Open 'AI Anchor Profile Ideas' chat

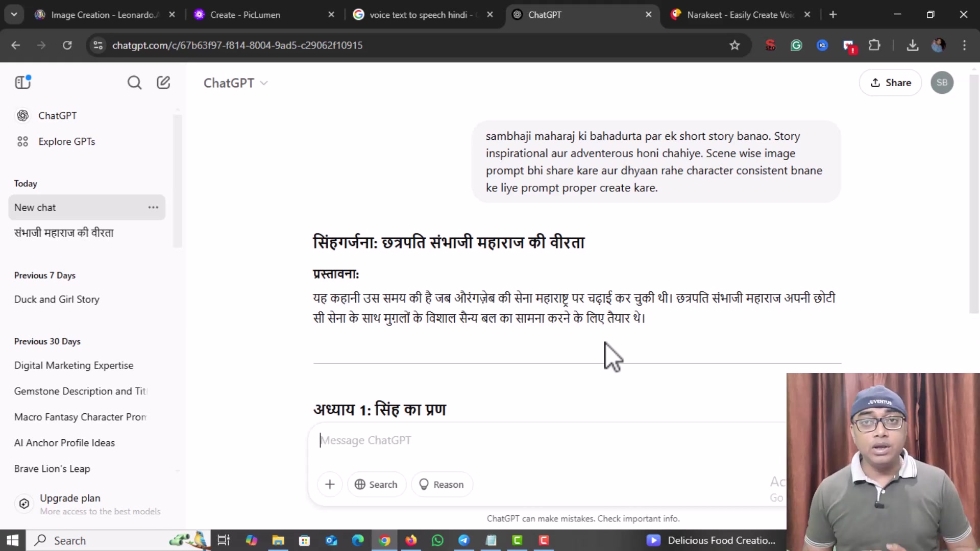(64, 443)
